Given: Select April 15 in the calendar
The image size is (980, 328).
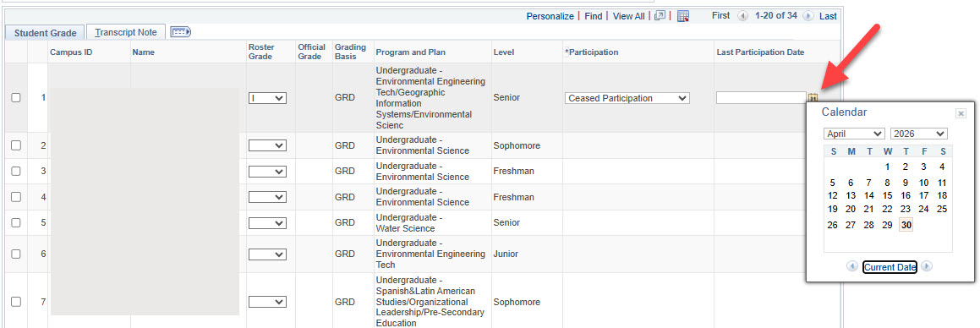Looking at the screenshot, I should click(888, 195).
